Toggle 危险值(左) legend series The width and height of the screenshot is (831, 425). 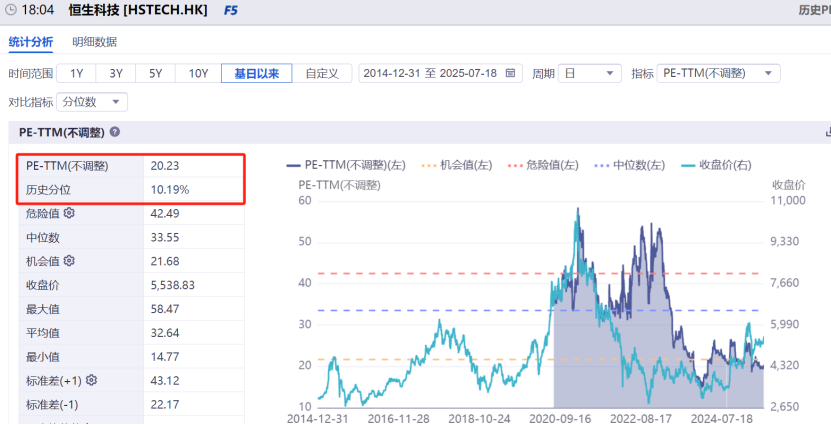coord(543,165)
